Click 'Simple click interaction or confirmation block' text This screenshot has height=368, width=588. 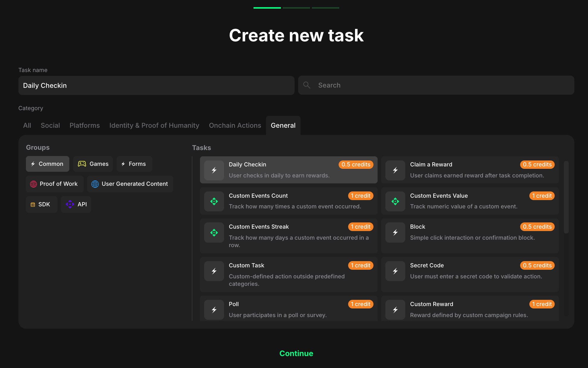tap(472, 238)
